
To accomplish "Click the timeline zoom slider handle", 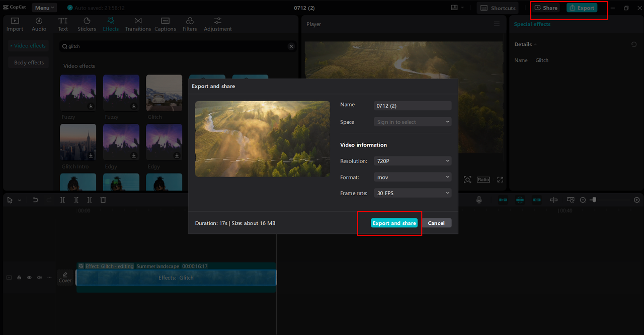I will (x=594, y=200).
